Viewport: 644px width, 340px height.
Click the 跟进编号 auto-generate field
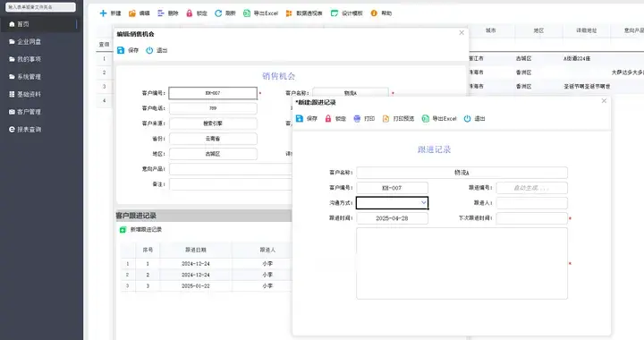pos(532,188)
